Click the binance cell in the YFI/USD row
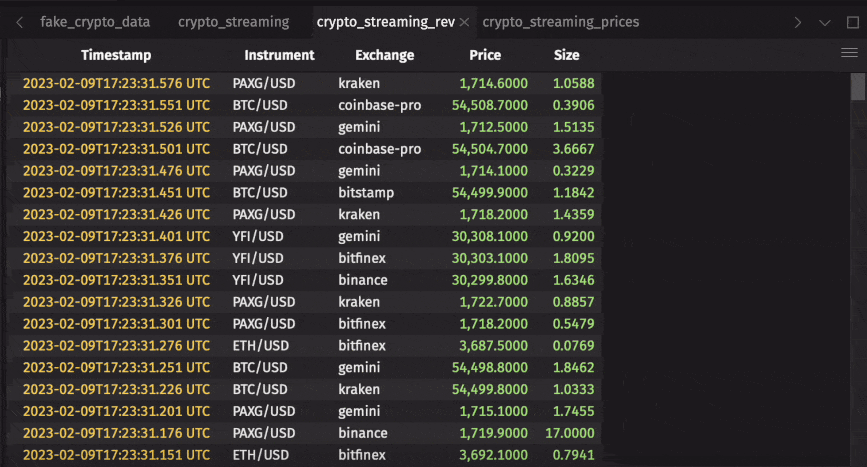Screen dimensions: 867x467 click(x=363, y=280)
